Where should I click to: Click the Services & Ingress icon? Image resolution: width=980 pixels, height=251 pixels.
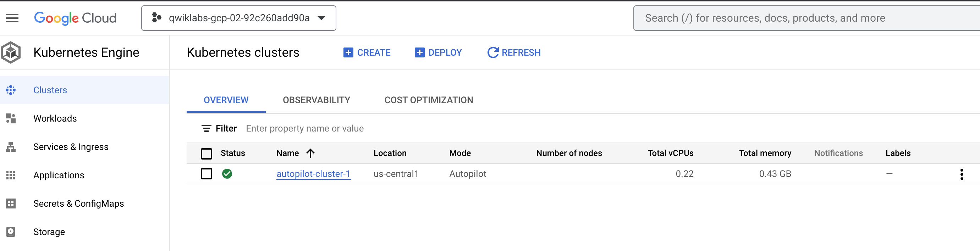[x=11, y=147]
